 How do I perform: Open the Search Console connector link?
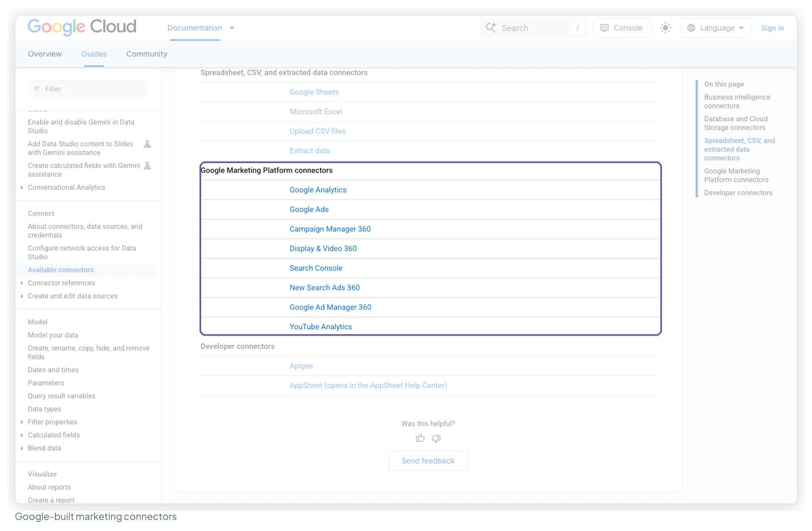click(x=316, y=268)
